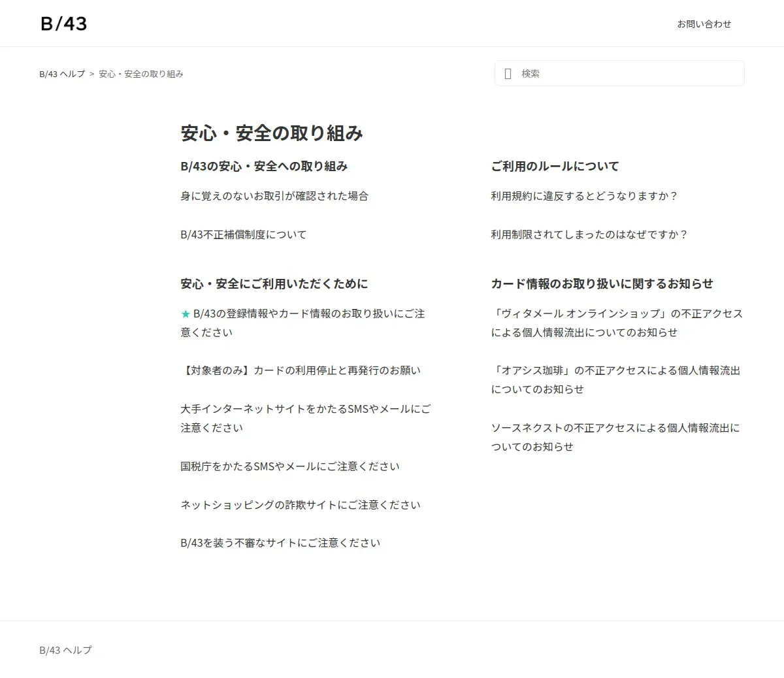This screenshot has width=784, height=678.
Task: Click the green star promoted-article icon
Action: [x=186, y=314]
